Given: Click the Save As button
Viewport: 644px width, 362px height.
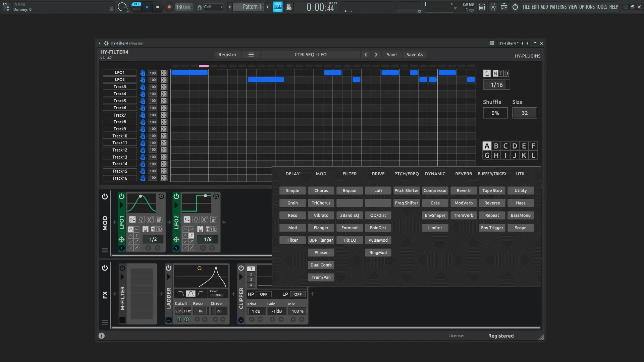Looking at the screenshot, I should (414, 55).
